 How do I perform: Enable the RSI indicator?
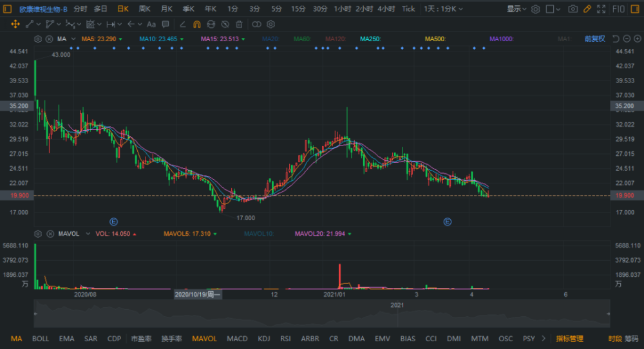285,339
